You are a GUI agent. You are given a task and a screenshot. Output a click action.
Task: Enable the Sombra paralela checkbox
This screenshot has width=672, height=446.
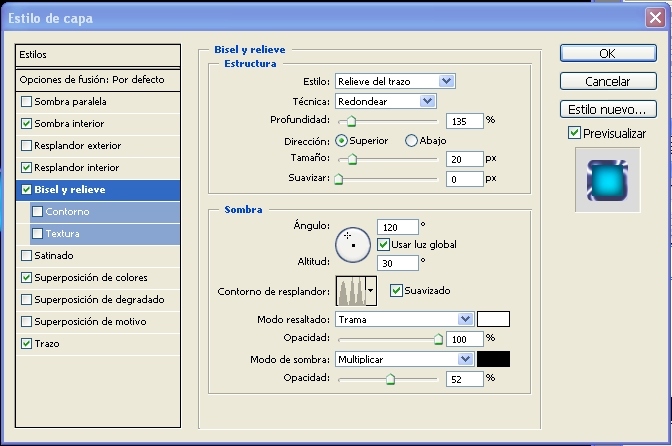(27, 102)
